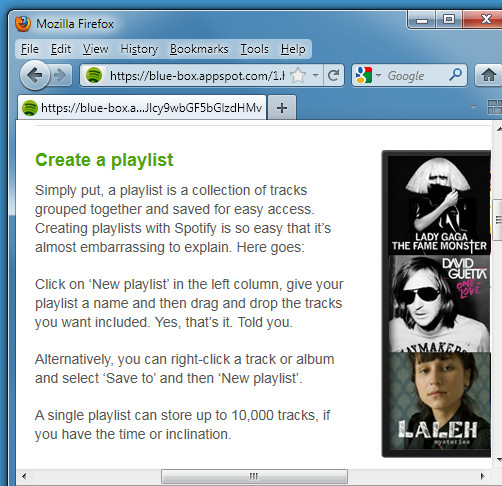Click the Spotify favicon on the tab

[29, 108]
